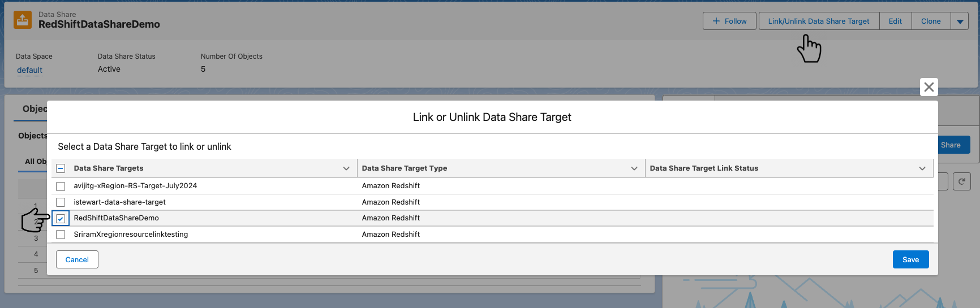Click the istewart-data-share-target name
Image resolution: width=980 pixels, height=308 pixels.
tap(119, 202)
